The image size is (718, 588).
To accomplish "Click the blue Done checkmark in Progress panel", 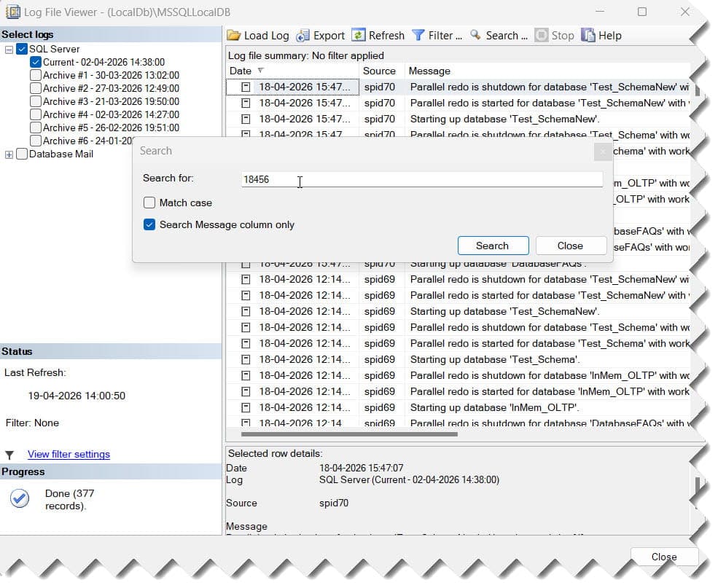I will tap(19, 498).
